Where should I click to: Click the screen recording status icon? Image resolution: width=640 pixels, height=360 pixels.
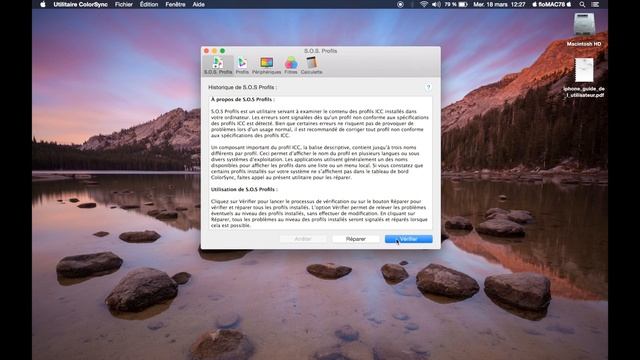click(x=400, y=4)
